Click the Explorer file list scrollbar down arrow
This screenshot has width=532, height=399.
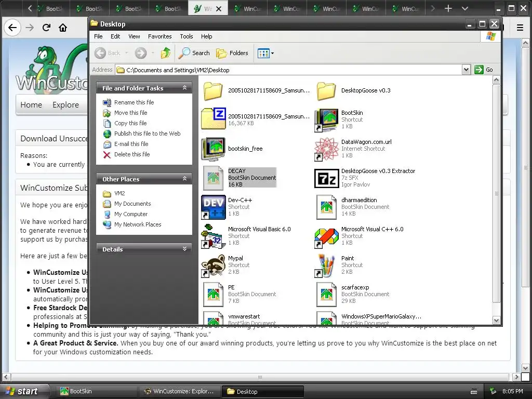pyautogui.click(x=496, y=320)
